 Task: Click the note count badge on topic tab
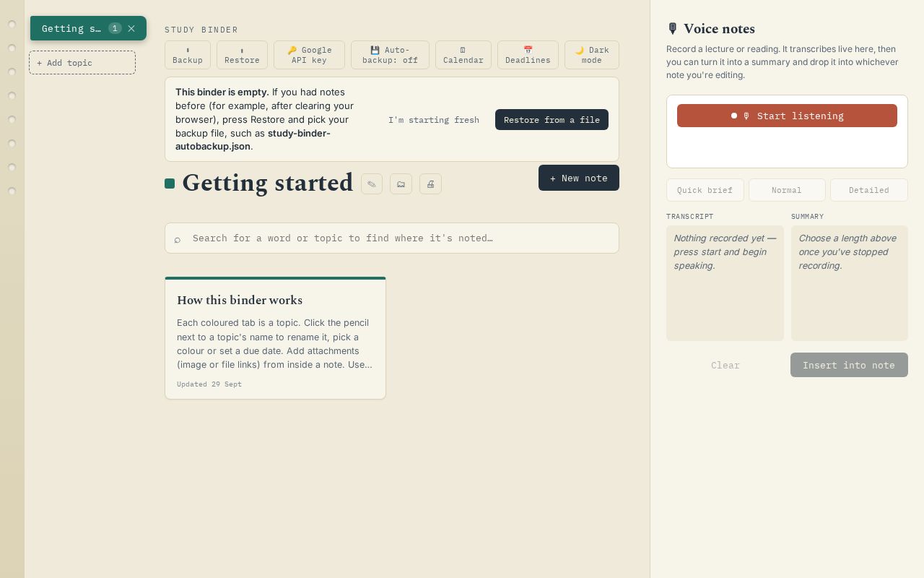pyautogui.click(x=115, y=28)
